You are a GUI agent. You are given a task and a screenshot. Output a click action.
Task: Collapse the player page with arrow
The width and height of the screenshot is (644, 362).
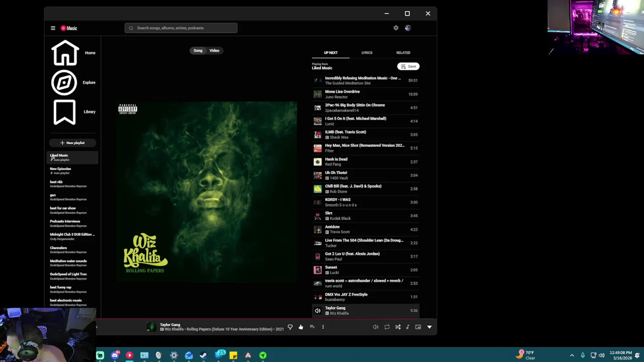tap(429, 327)
